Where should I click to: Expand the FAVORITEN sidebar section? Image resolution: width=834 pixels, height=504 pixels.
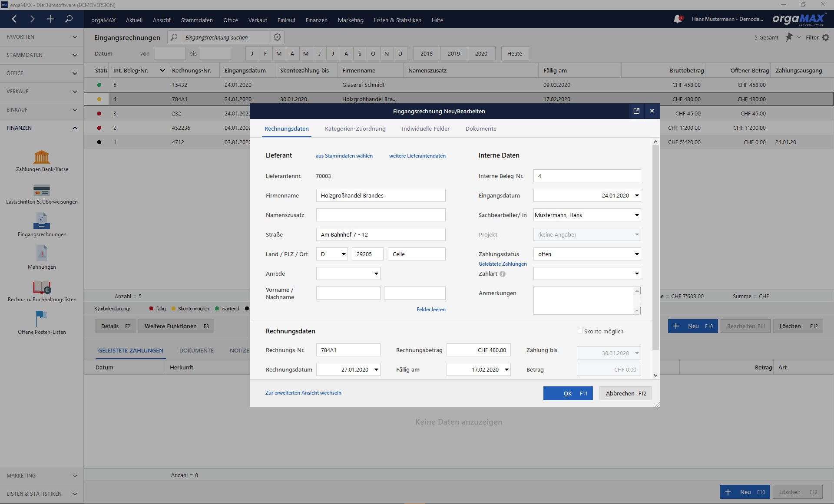click(x=42, y=37)
